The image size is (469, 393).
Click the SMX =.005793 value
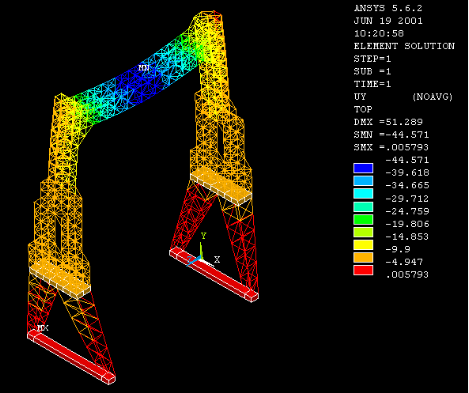coord(391,147)
